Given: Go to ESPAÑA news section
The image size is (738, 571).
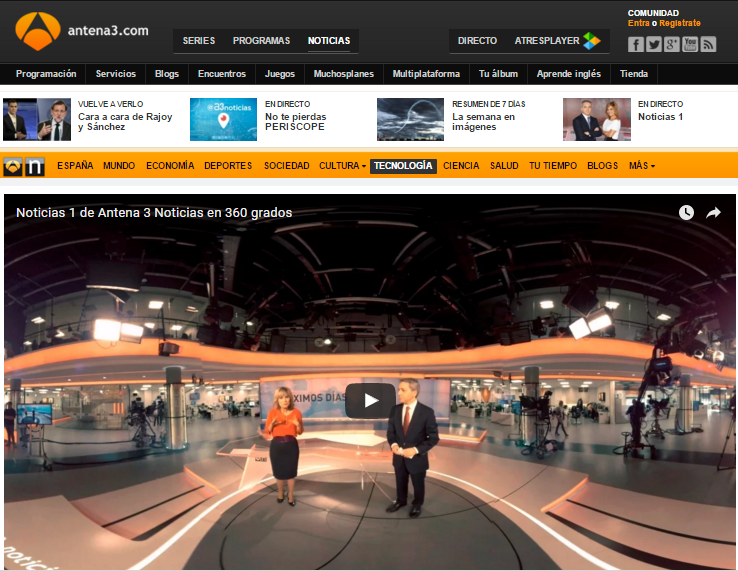Looking at the screenshot, I should point(75,166).
